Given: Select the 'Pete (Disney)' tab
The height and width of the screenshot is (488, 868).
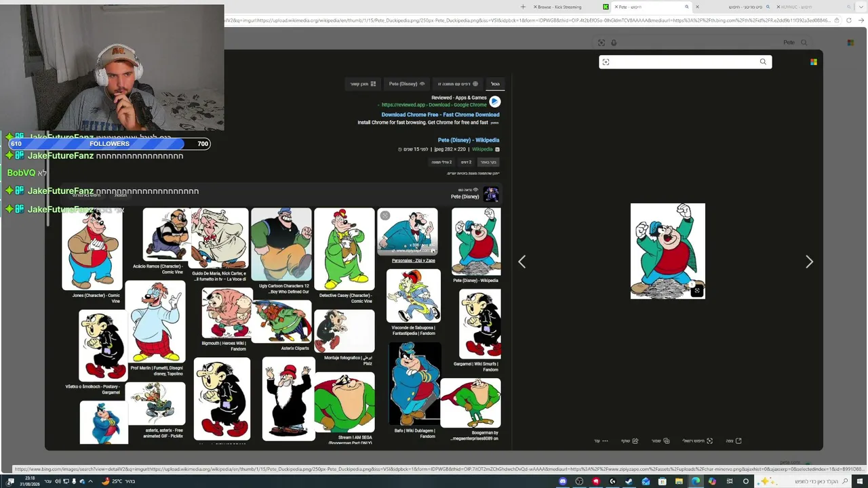Looking at the screenshot, I should click(x=407, y=84).
